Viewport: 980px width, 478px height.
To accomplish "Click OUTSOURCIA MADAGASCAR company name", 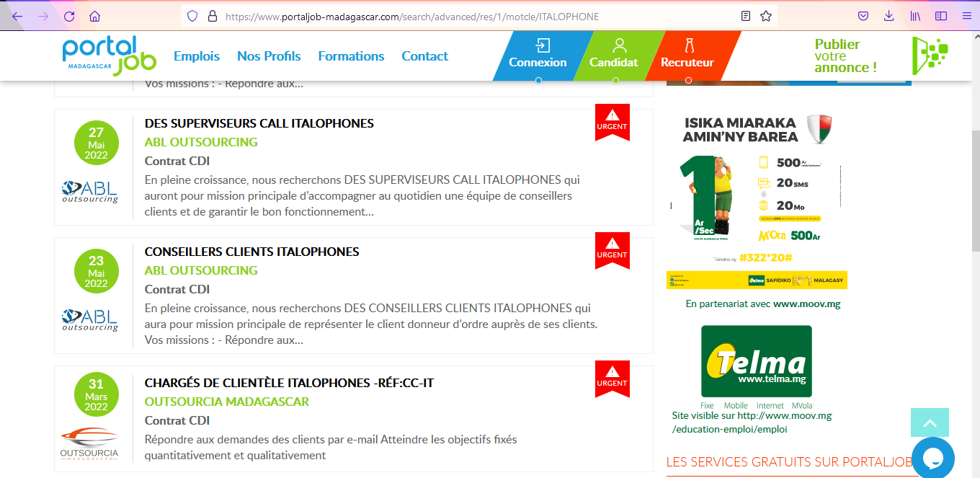I will tap(227, 402).
